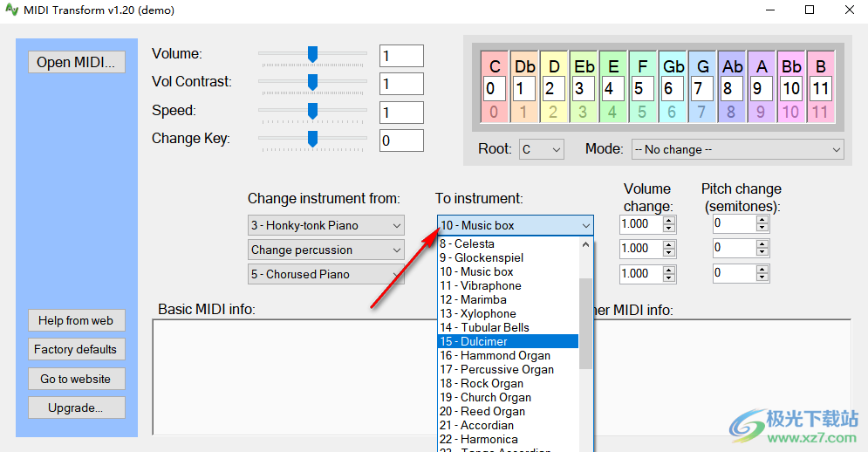Screen dimensions: 868x452
Task: Click the Go to website button
Action: [x=76, y=379]
